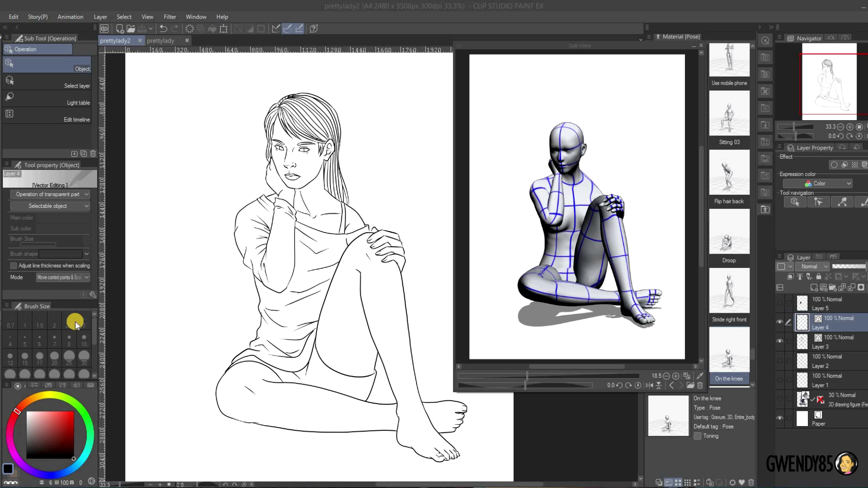Click the Undo arrow in the toolbar
Screen dimensions: 868x488
(x=163, y=28)
